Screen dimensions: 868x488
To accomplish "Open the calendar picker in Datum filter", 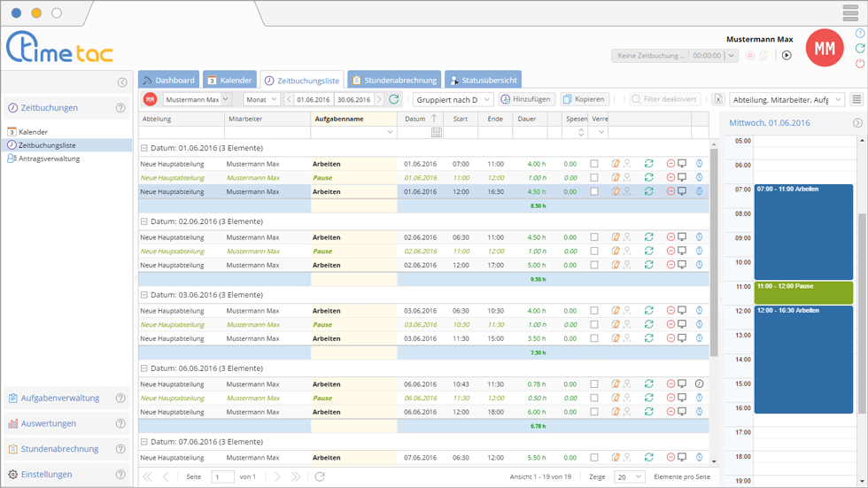I will click(x=437, y=132).
